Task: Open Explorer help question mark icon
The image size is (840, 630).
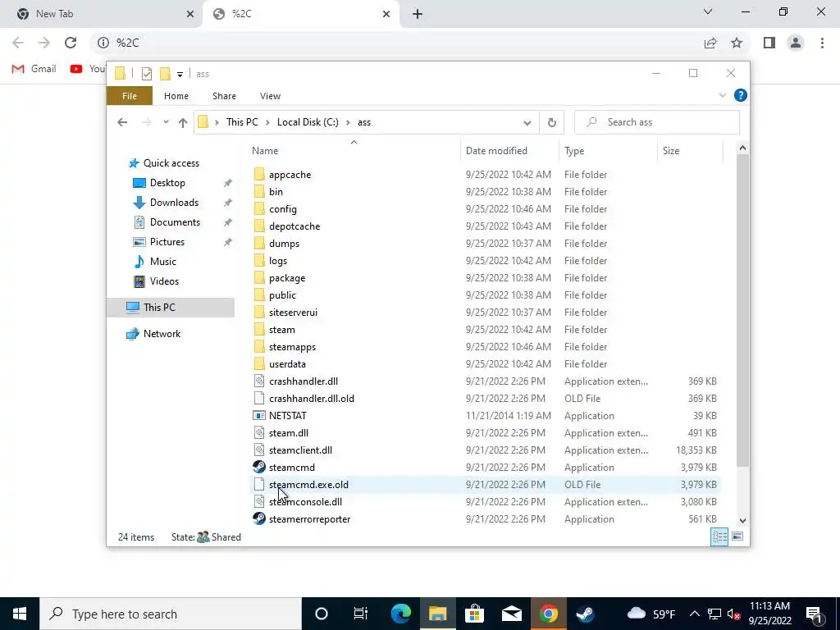Action: click(741, 95)
